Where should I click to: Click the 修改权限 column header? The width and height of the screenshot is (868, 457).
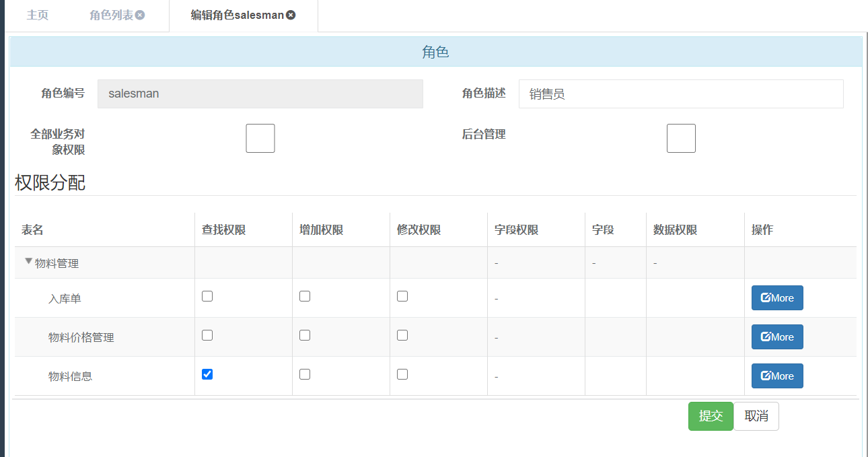pyautogui.click(x=419, y=230)
